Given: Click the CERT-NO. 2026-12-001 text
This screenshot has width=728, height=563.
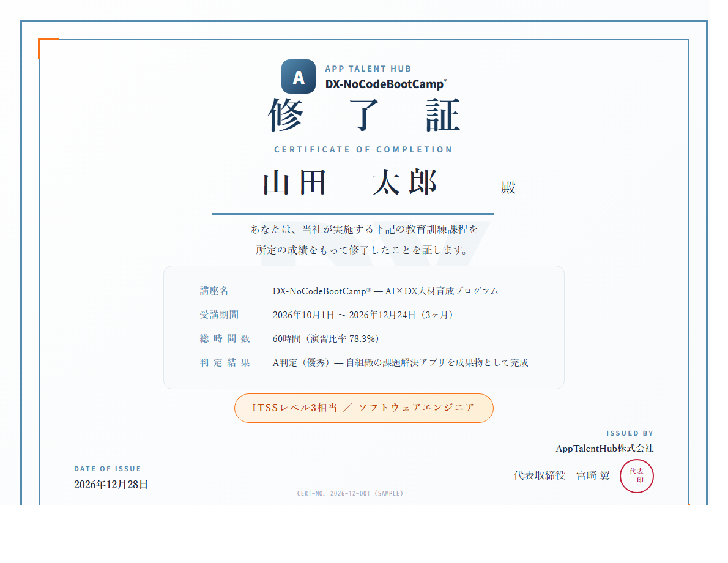Looking at the screenshot, I should click(350, 493).
